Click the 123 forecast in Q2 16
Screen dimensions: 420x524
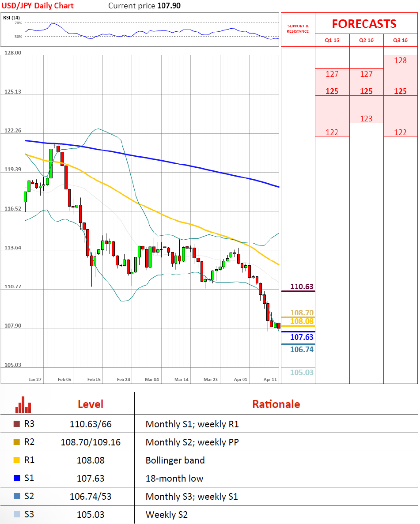pyautogui.click(x=366, y=119)
